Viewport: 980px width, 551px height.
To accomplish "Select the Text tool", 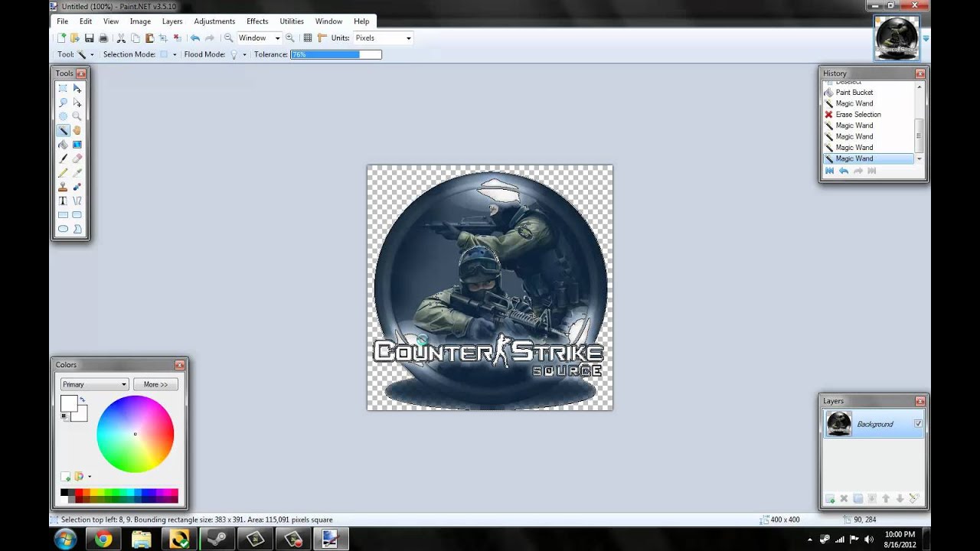I will (63, 201).
